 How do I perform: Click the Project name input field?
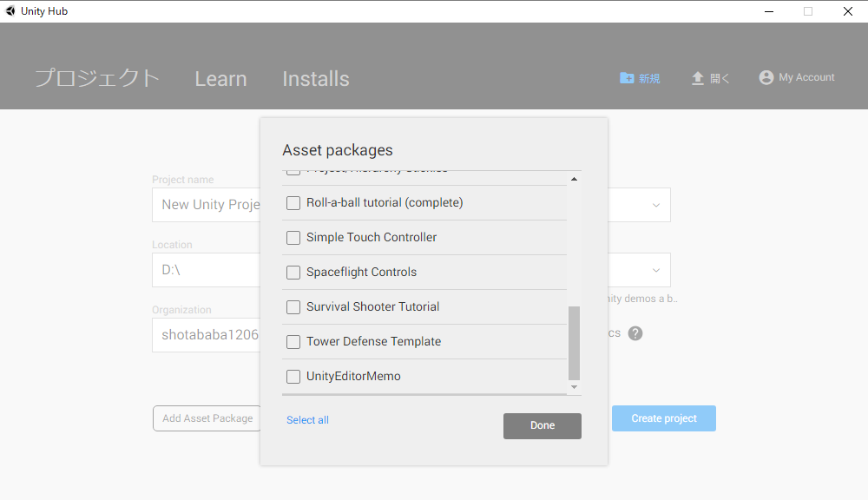[x=207, y=205]
